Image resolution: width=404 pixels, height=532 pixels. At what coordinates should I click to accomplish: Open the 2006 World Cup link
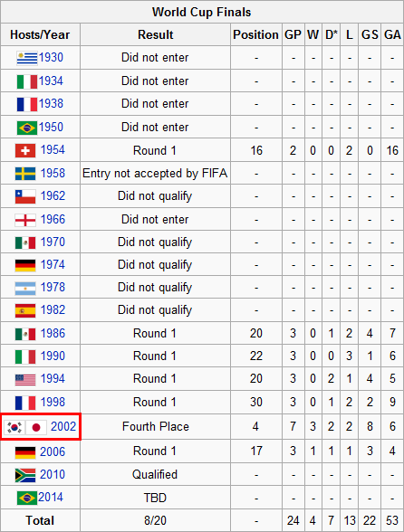[53, 452]
